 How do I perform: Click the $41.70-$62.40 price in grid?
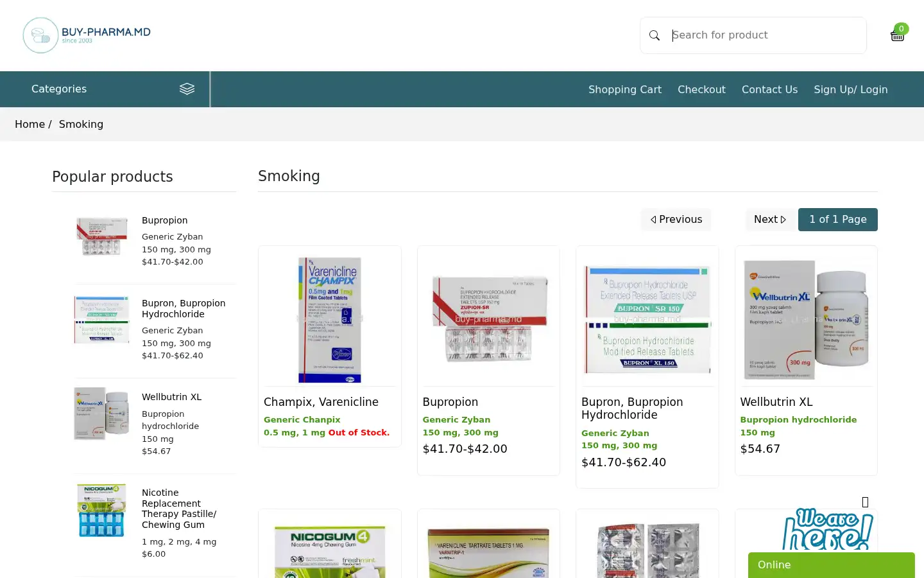tap(624, 462)
